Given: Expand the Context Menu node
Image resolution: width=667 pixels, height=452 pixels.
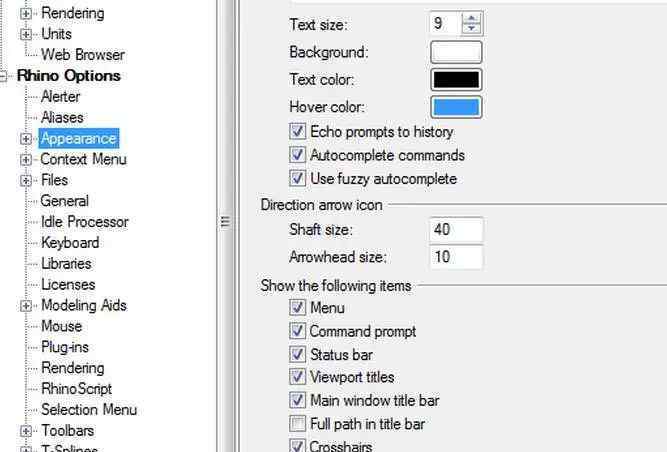Looking at the screenshot, I should point(26,159).
